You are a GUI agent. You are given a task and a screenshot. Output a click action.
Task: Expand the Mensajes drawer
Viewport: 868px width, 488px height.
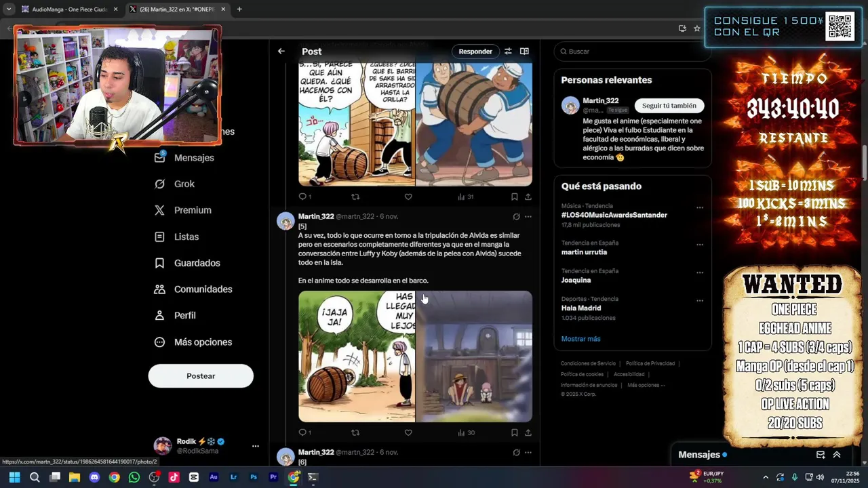(837, 455)
